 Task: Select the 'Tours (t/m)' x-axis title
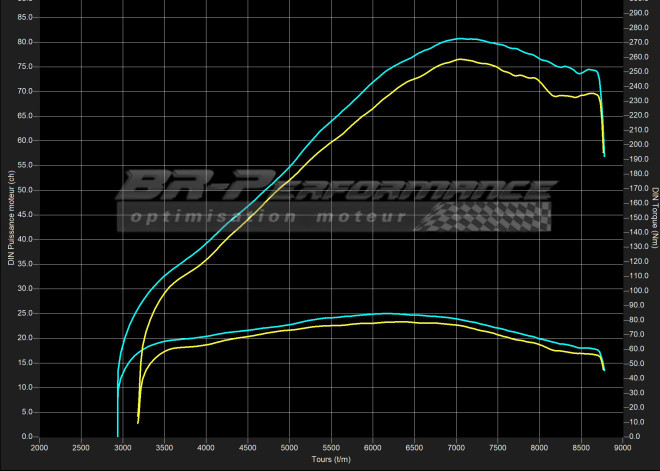pyautogui.click(x=330, y=460)
